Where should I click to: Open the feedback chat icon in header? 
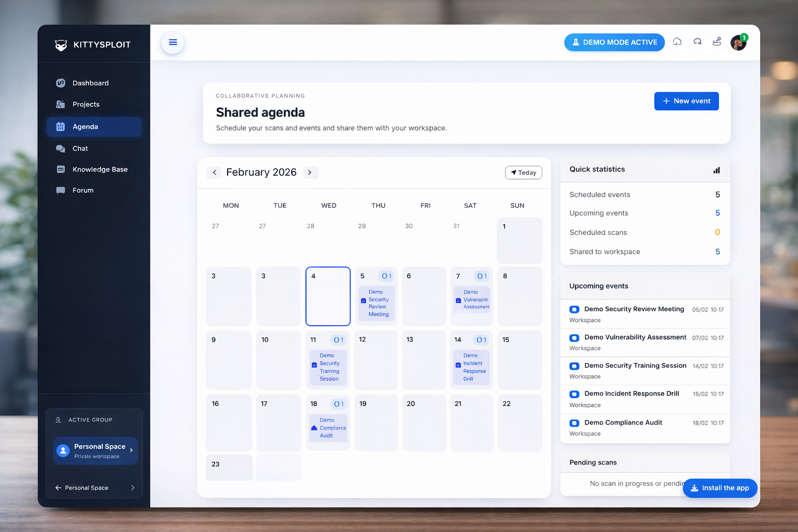point(697,42)
